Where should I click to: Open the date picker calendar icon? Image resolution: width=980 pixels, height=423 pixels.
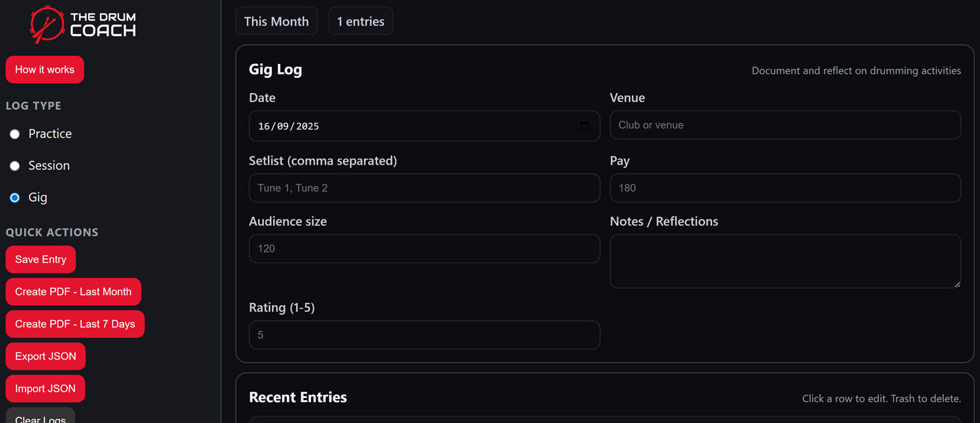pyautogui.click(x=585, y=126)
